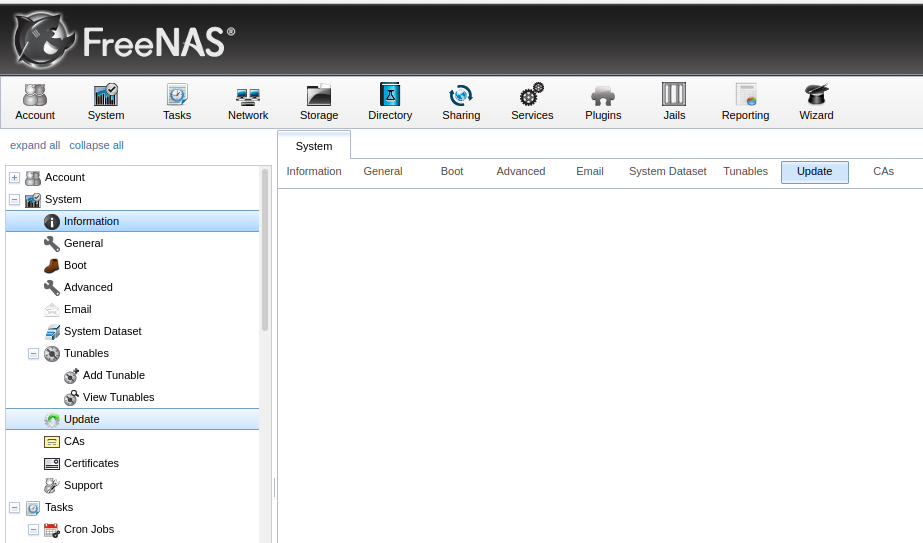Launch the Wizard hat icon

tap(816, 94)
